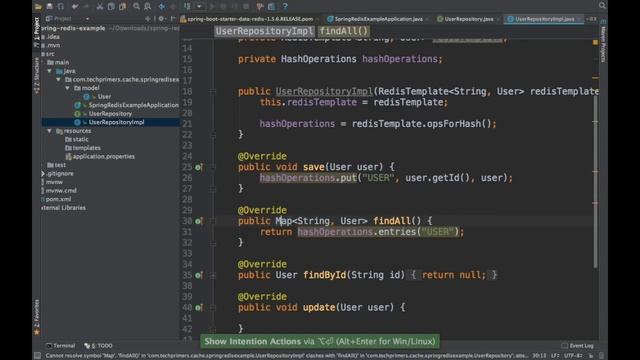The image size is (640, 360).
Task: Click the Build project toolbar icon
Action: [187, 6]
